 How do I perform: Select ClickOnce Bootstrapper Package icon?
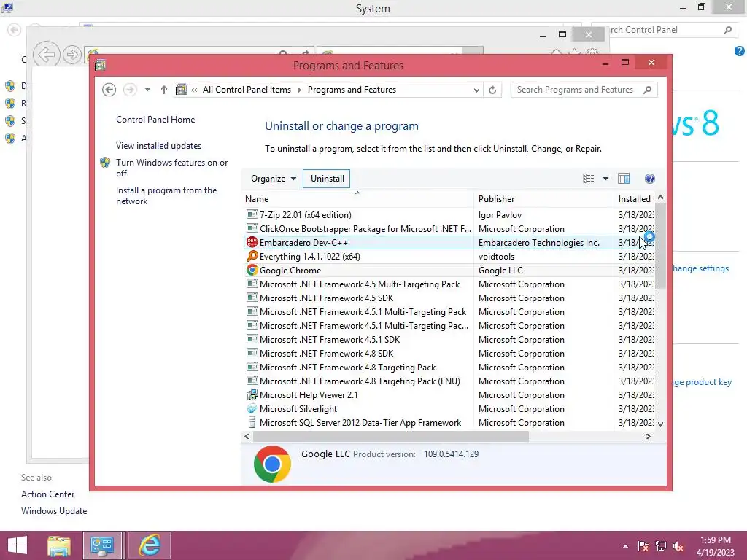[252, 228]
